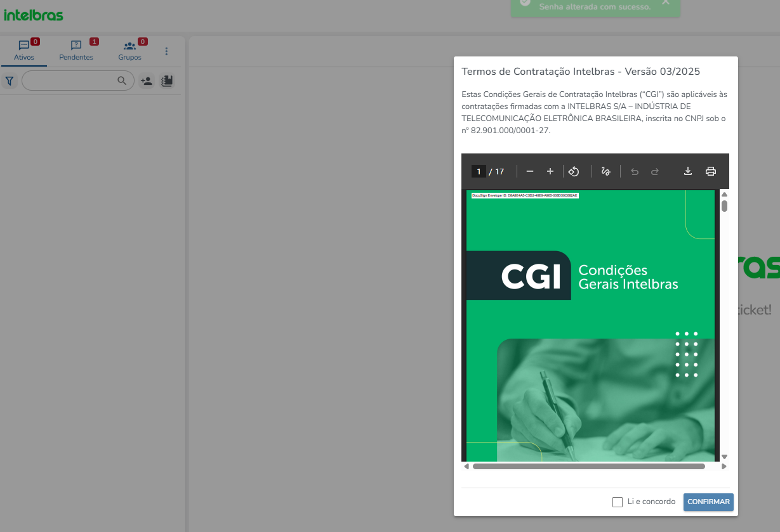Click the DocuSign Envelope ID text
This screenshot has height=532, width=780.
(x=525, y=195)
